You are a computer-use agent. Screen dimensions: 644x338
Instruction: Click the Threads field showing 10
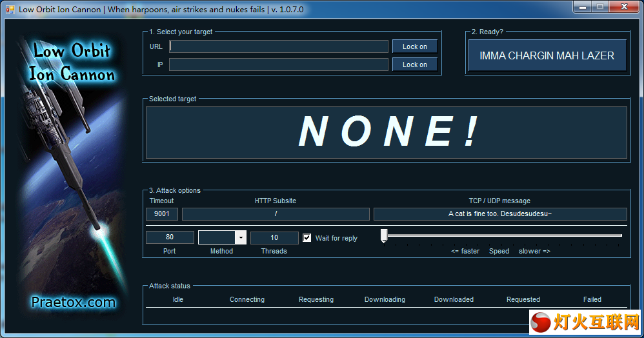click(x=274, y=237)
